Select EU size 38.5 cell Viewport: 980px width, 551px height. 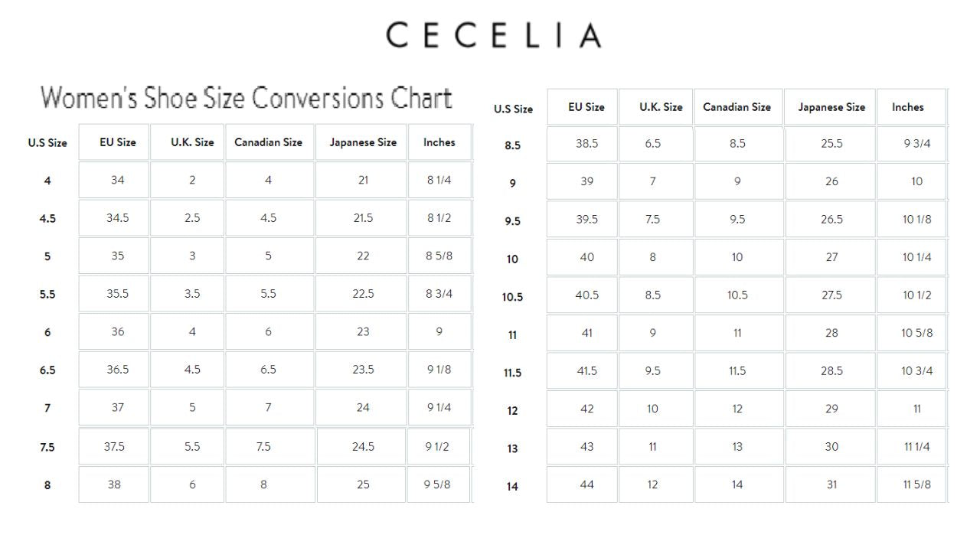click(x=586, y=144)
